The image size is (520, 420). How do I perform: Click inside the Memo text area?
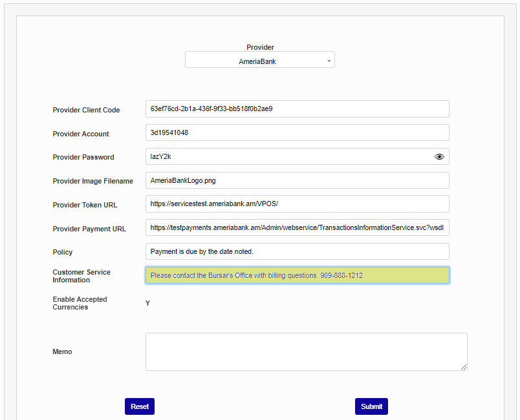306,352
